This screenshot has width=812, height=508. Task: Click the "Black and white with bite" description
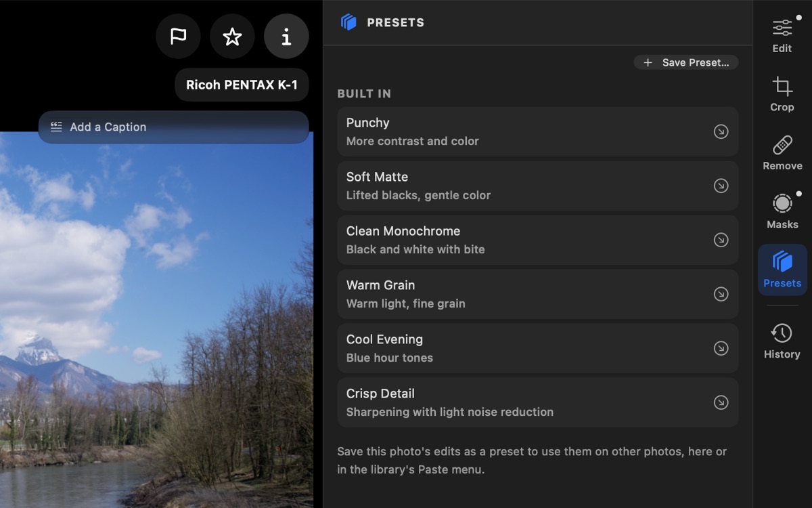click(x=415, y=249)
